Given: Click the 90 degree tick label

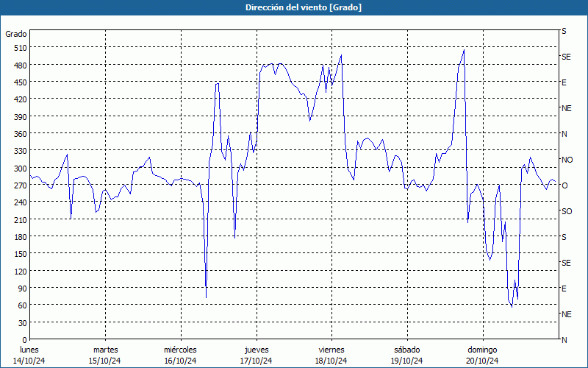Looking at the screenshot, I should tap(23, 289).
